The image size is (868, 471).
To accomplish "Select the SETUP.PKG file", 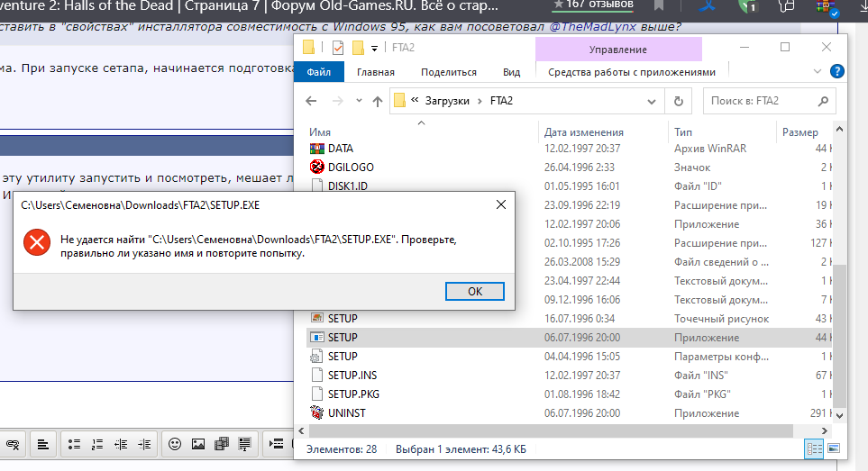I will click(x=353, y=394).
